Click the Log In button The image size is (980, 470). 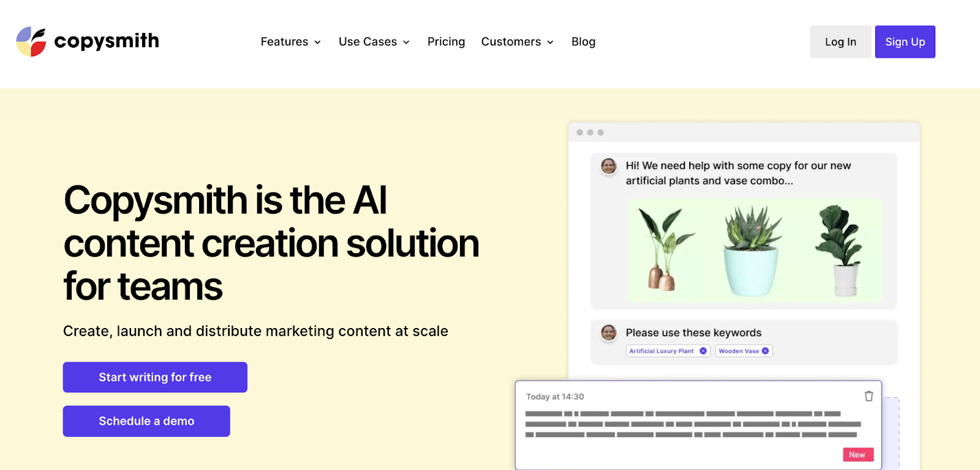point(840,42)
